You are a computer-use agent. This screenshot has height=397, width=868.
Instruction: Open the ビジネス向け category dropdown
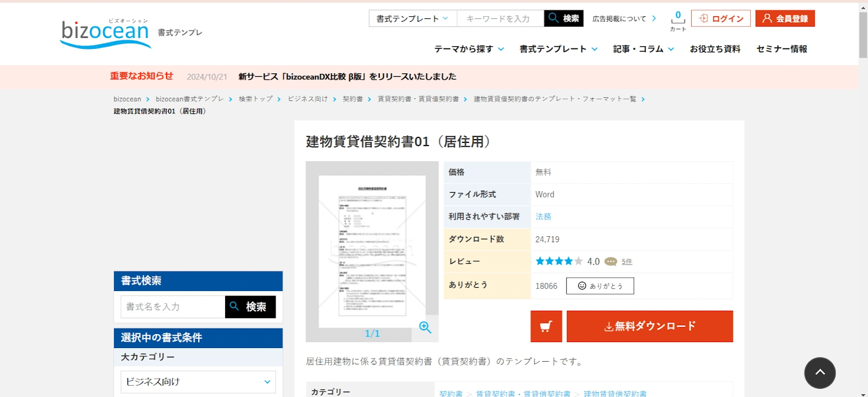coord(198,382)
